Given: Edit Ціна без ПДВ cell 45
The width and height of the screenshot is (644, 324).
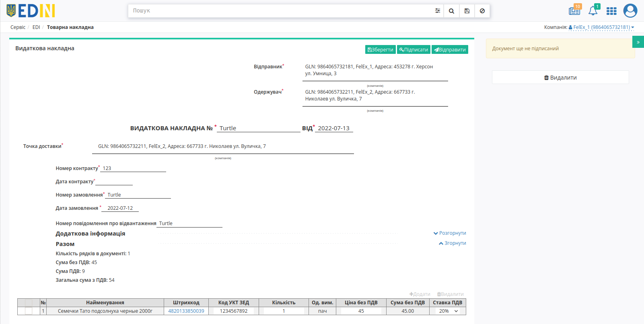Looking at the screenshot, I should (x=361, y=311).
